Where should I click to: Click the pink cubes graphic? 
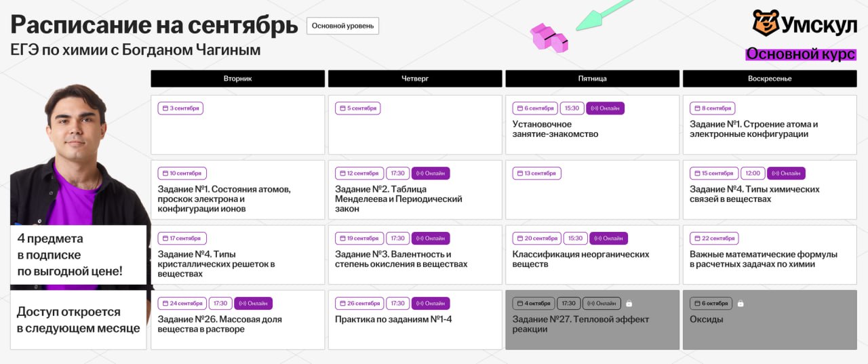tap(549, 38)
